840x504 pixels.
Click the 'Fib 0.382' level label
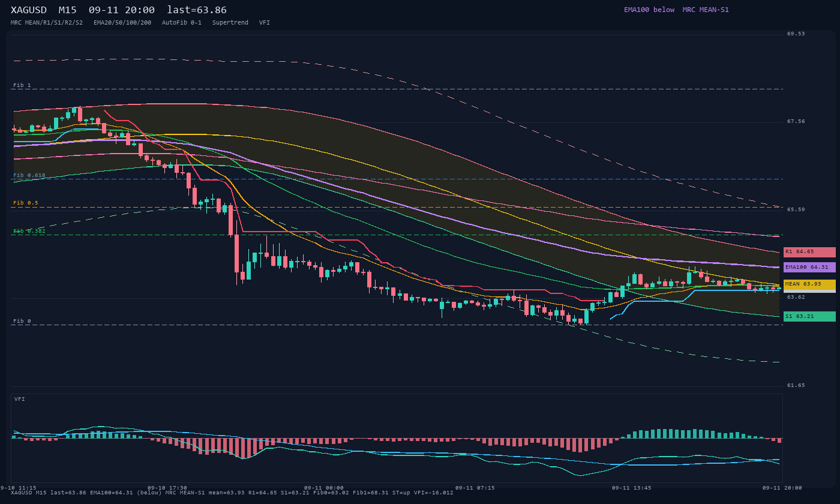tap(29, 231)
